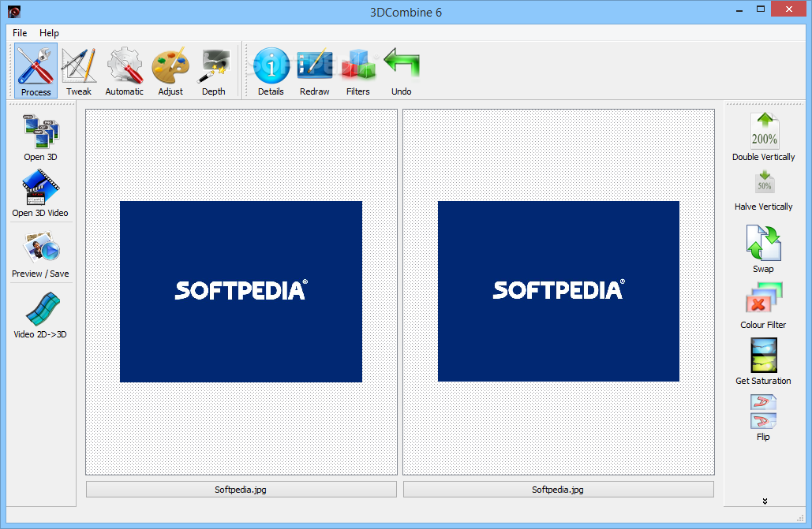Open the File menu
This screenshot has width=812, height=529.
click(x=20, y=32)
